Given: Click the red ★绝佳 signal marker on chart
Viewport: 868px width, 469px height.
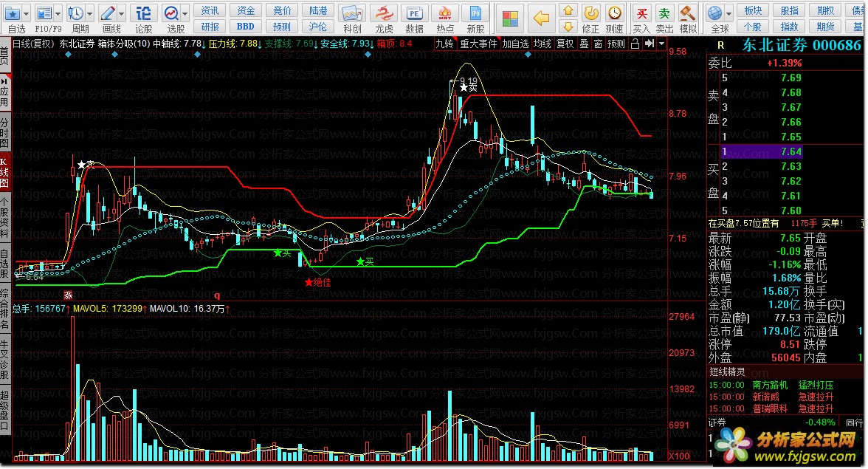Looking at the screenshot, I should coord(317,282).
